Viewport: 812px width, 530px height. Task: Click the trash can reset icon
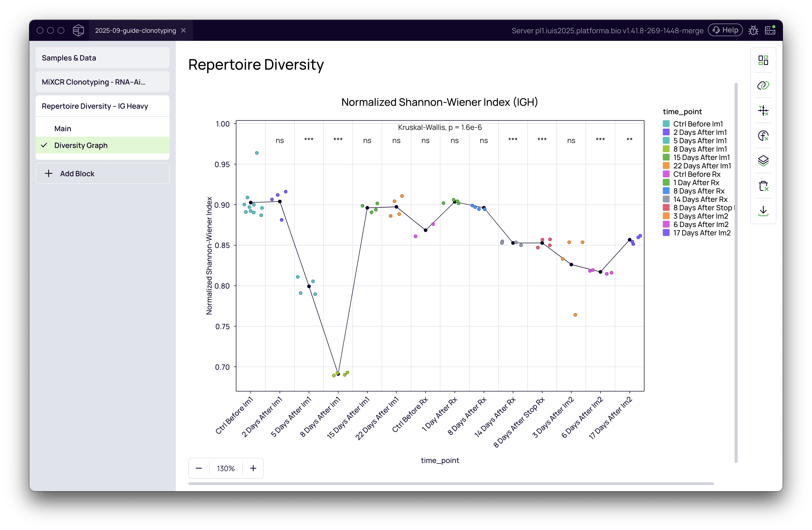click(x=763, y=186)
